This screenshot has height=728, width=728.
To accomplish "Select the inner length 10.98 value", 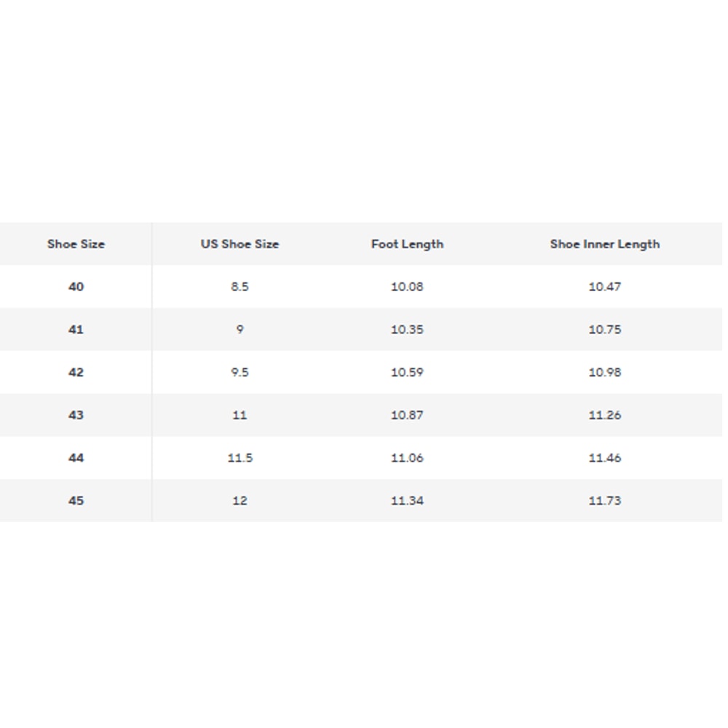I will pyautogui.click(x=604, y=372).
